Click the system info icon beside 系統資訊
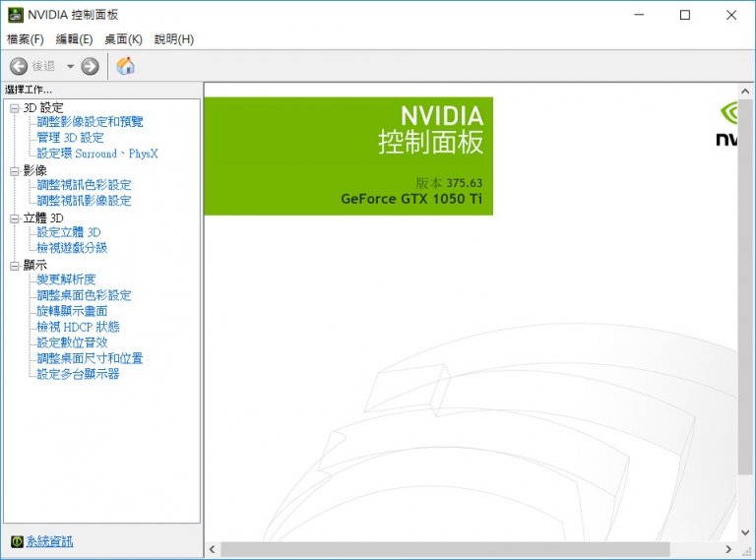The height and width of the screenshot is (560, 756). pyautogui.click(x=17, y=541)
